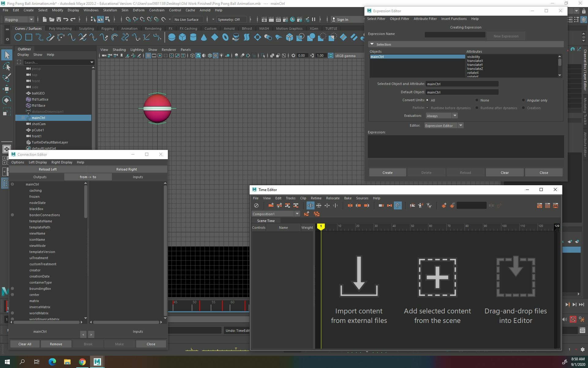The width and height of the screenshot is (588, 368).
Task: Open Maya from the Windows taskbar
Action: (x=97, y=362)
